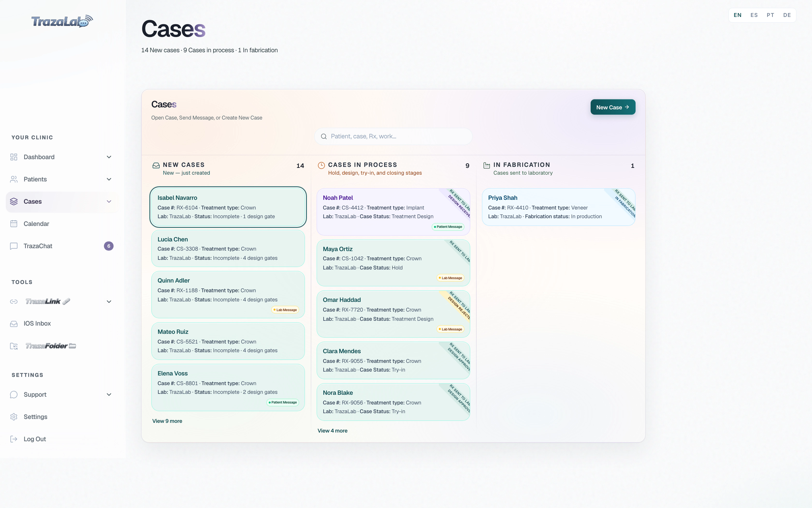This screenshot has height=508, width=812.
Task: Click View 4 more link
Action: (x=333, y=431)
